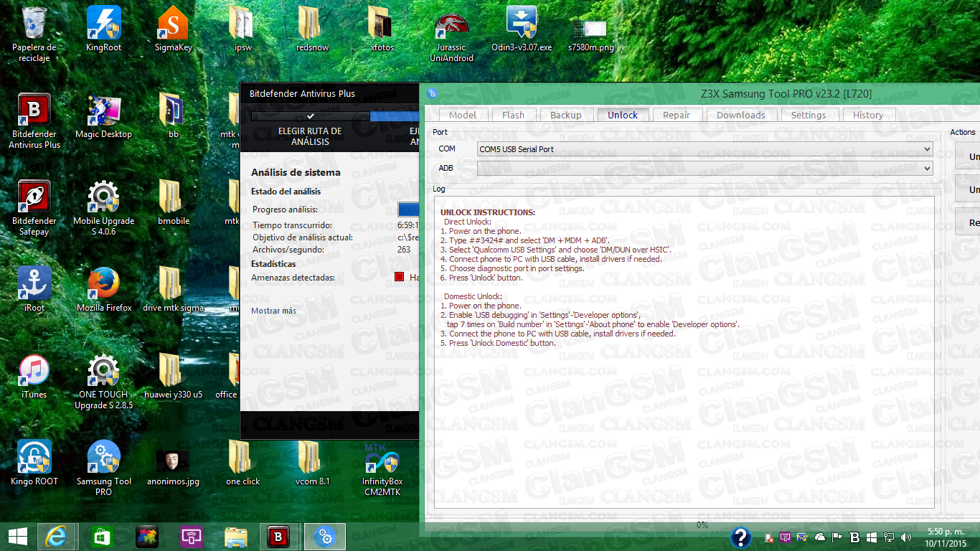
Task: Open Internet Explorer from taskbar
Action: 56,537
